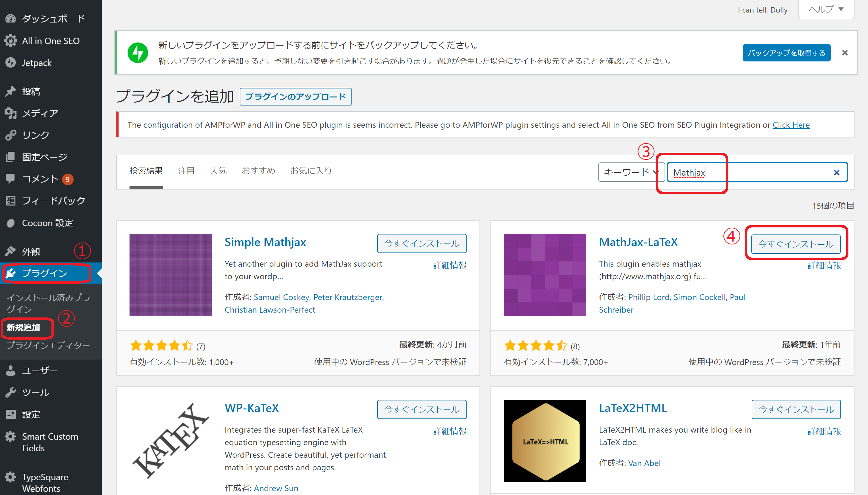Image resolution: width=868 pixels, height=495 pixels.
Task: Click the wrench icon beside ツール
Action: pos(11,392)
